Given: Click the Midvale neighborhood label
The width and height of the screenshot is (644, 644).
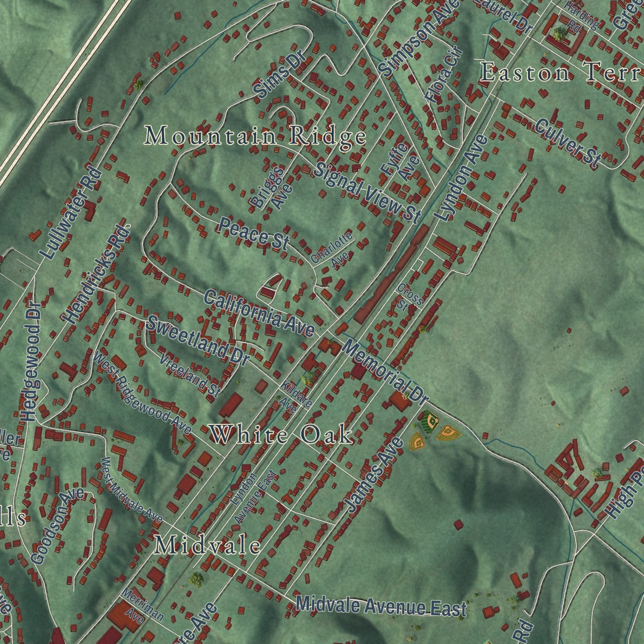Looking at the screenshot, I should coord(208,546).
